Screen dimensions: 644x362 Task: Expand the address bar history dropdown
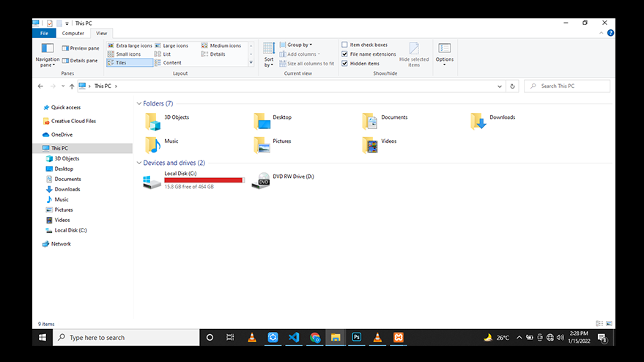coord(500,86)
